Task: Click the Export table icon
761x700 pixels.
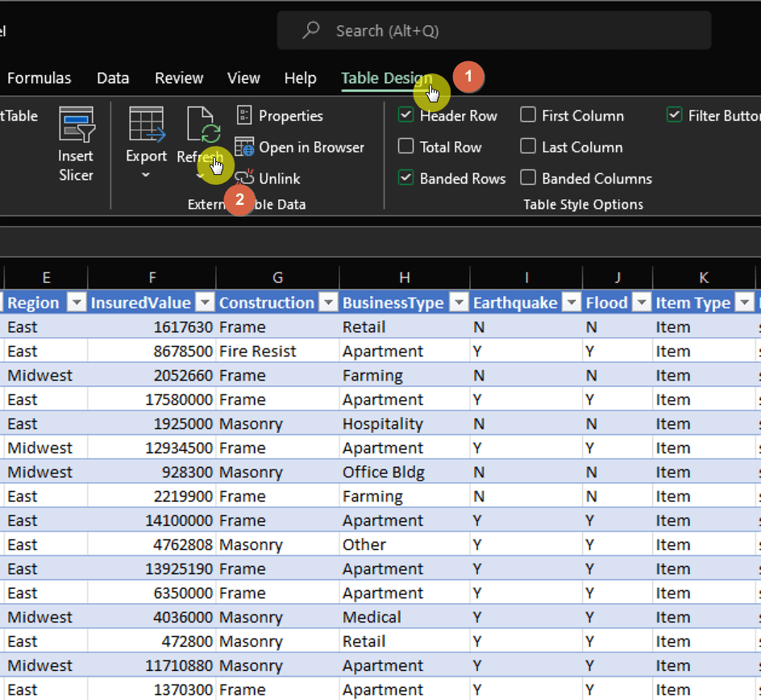Action: click(147, 125)
